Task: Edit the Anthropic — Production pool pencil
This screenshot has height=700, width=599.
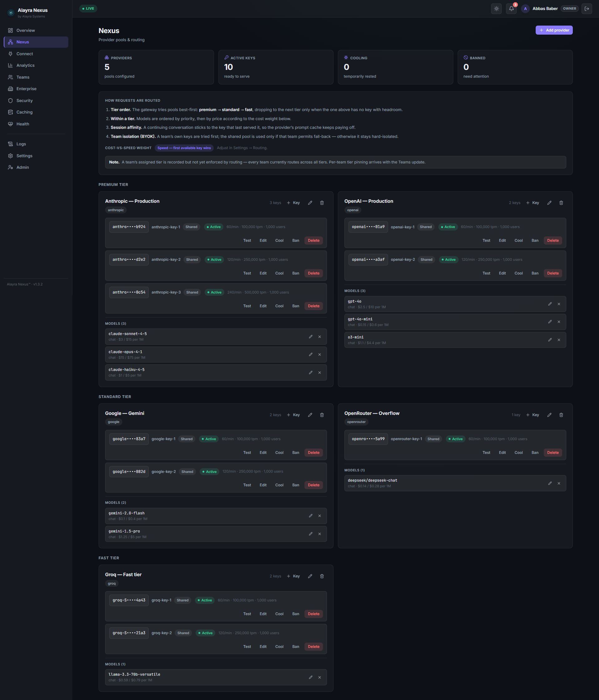Action: pyautogui.click(x=310, y=203)
